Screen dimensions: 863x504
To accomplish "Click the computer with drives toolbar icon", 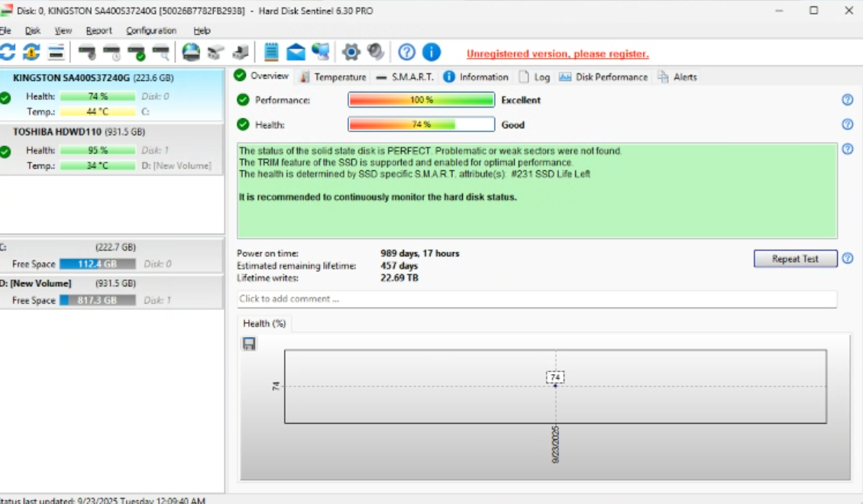I will click(x=241, y=52).
